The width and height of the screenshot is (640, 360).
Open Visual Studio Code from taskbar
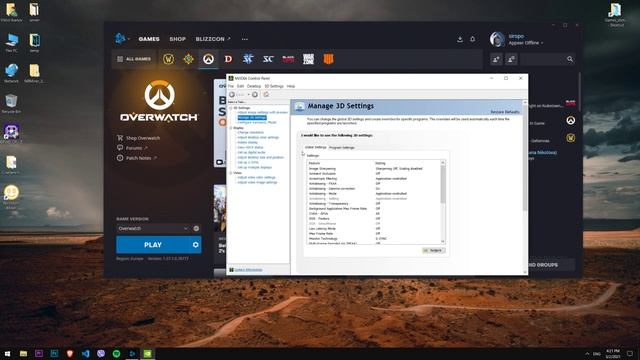pos(85,353)
